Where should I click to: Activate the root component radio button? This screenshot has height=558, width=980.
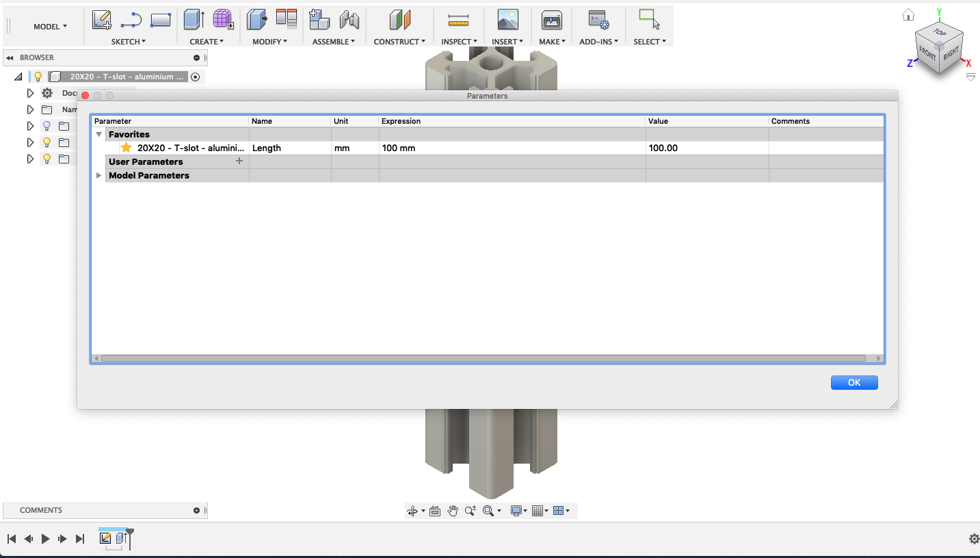coord(196,77)
